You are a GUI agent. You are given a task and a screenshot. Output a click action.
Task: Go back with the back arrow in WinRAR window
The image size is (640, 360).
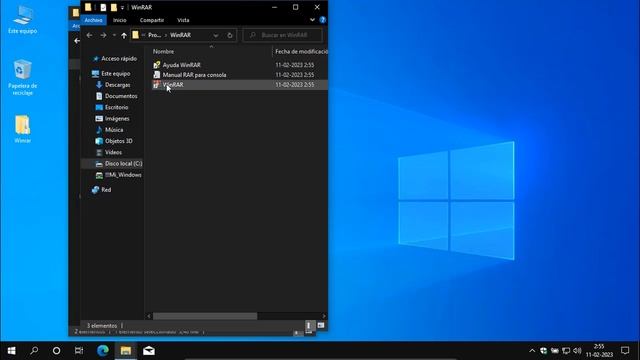point(89,36)
